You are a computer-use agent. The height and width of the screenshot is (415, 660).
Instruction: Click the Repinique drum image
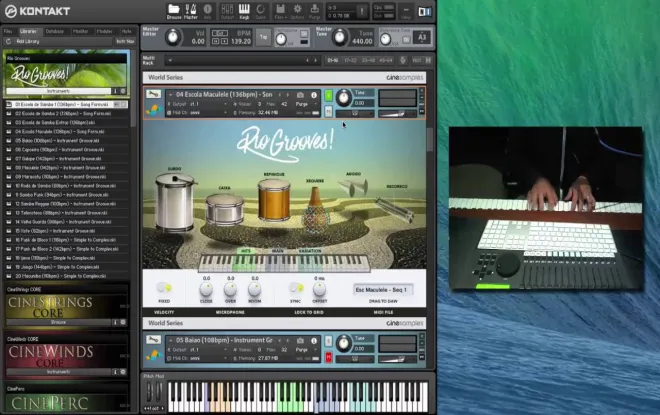(274, 200)
